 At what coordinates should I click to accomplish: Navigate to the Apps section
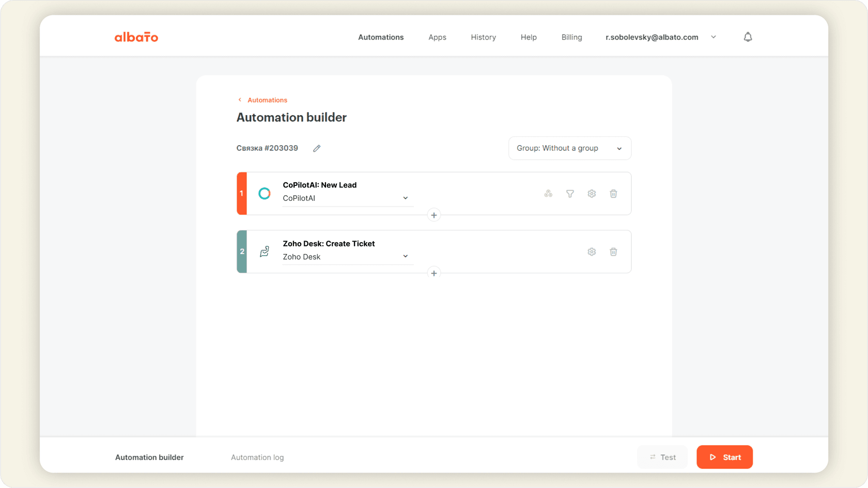coord(437,37)
